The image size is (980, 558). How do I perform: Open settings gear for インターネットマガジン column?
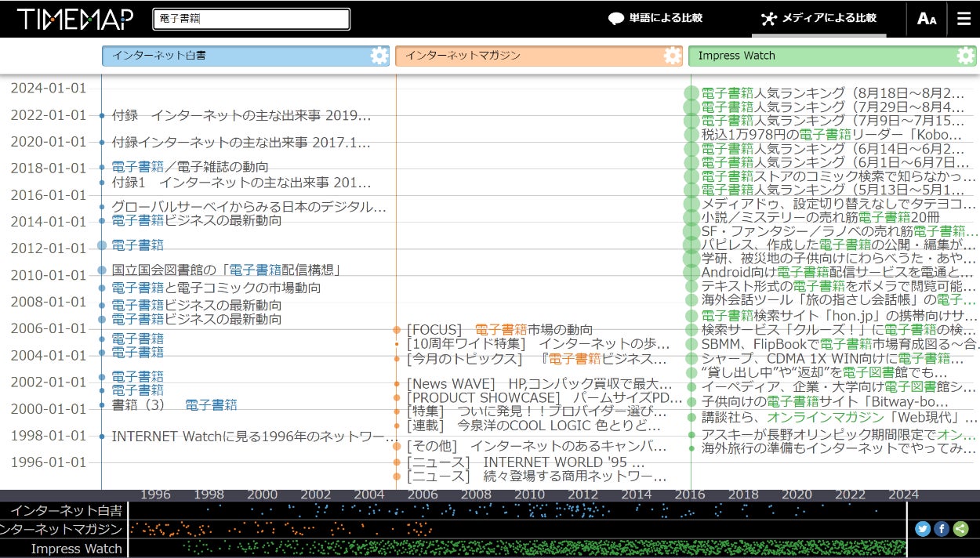(673, 56)
